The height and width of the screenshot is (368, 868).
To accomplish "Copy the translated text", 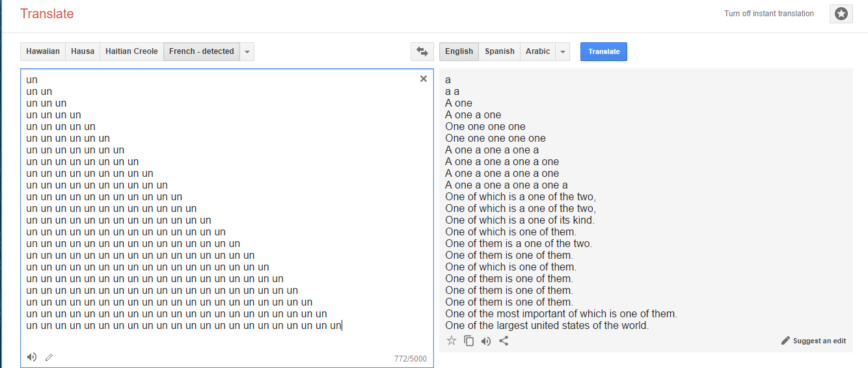I will [468, 341].
